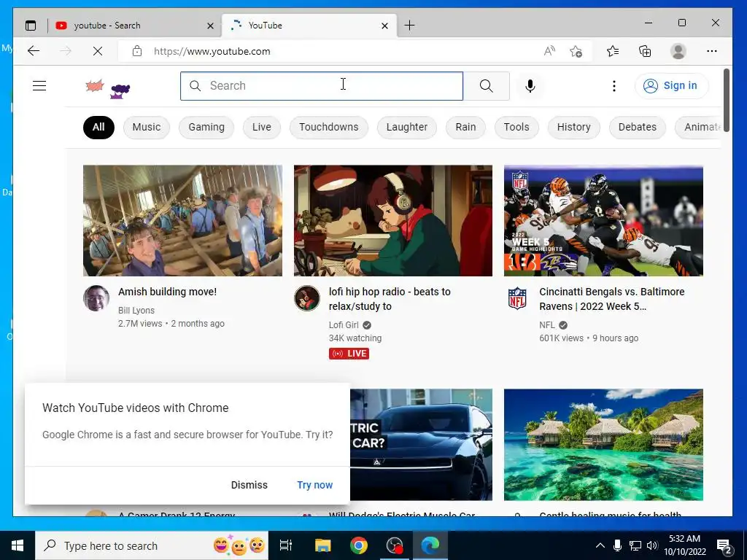Select the Debates filter chip
Image resolution: width=747 pixels, height=560 pixels.
[x=637, y=127]
